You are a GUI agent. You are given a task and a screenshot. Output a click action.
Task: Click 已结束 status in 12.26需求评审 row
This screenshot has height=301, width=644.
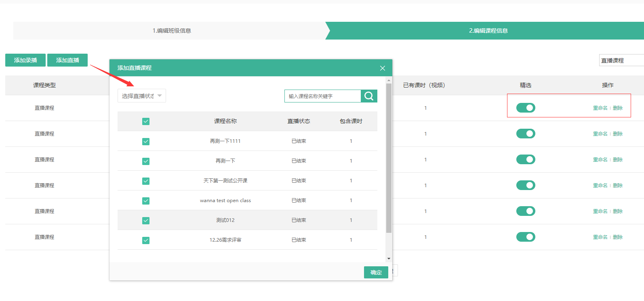pyautogui.click(x=299, y=240)
